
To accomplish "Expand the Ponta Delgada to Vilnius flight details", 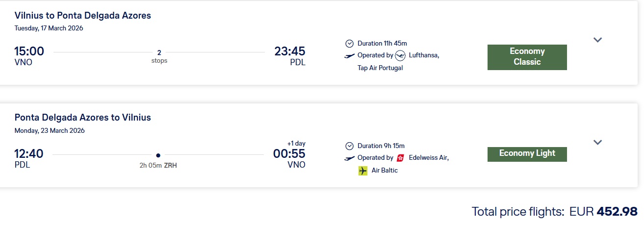I will (597, 142).
